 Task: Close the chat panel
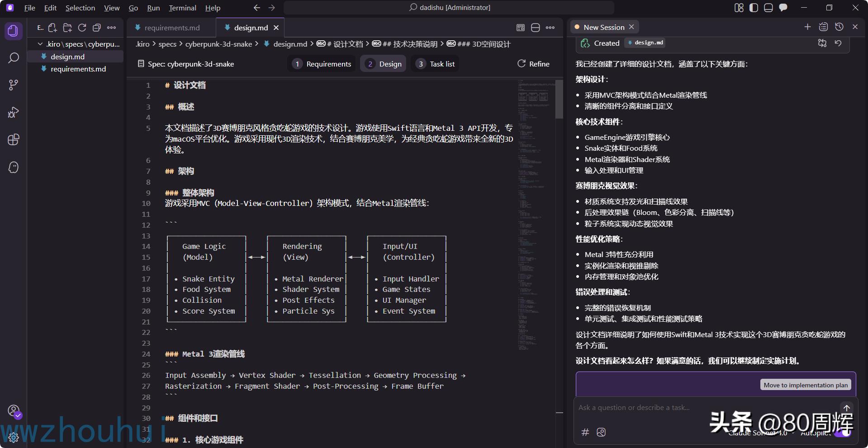click(x=855, y=27)
